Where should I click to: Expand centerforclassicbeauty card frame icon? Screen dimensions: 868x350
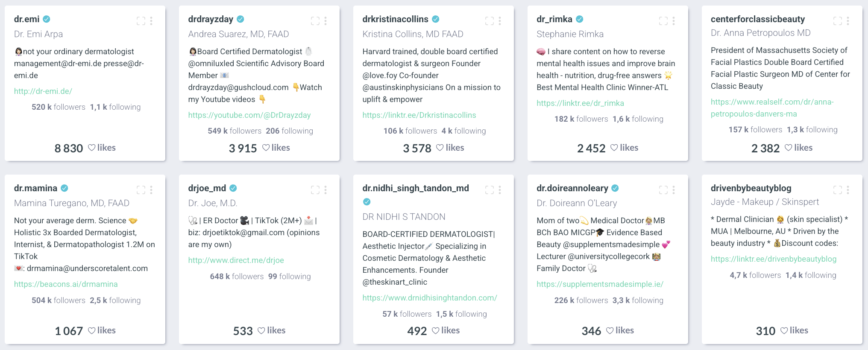838,21
